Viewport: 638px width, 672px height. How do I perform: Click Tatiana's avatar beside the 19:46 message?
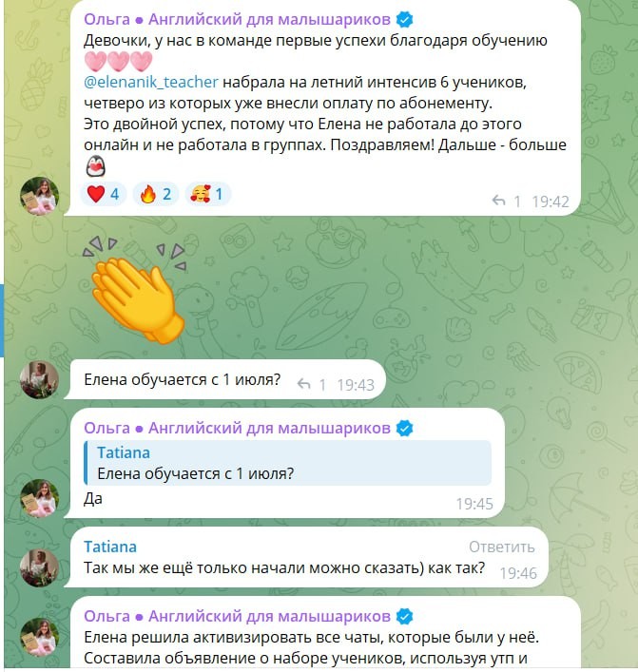39,567
